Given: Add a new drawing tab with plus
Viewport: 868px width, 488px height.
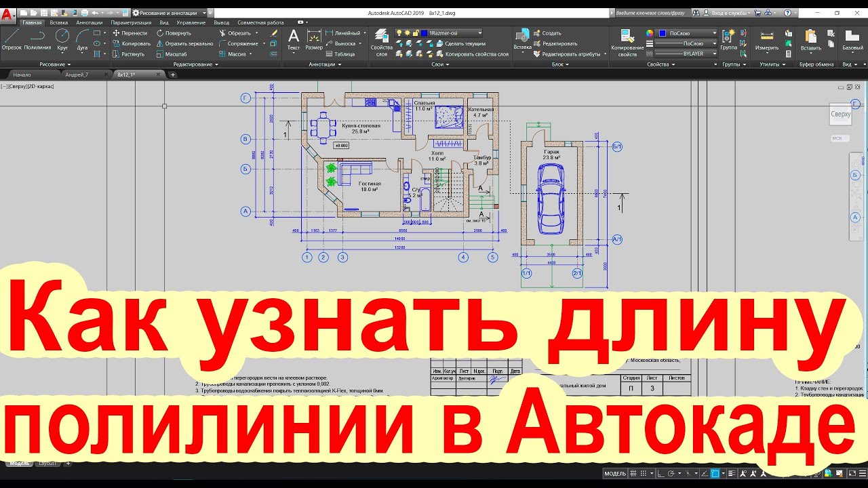Looking at the screenshot, I should coord(173,75).
